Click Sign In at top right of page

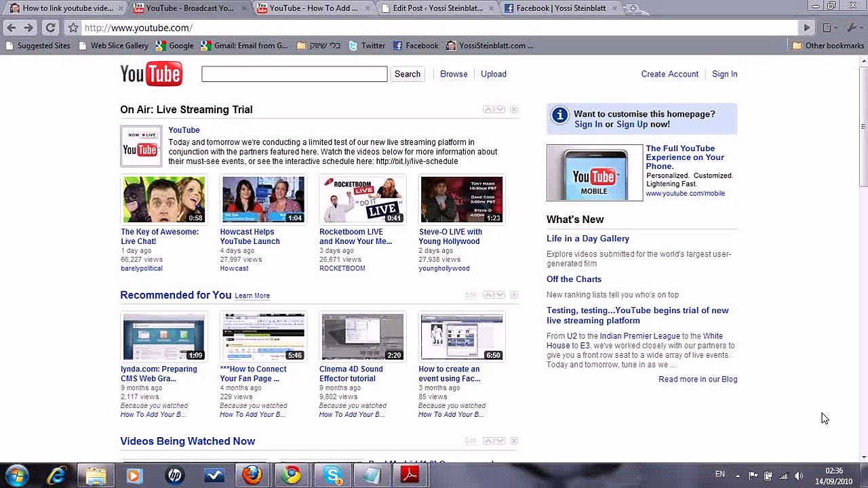click(x=725, y=74)
